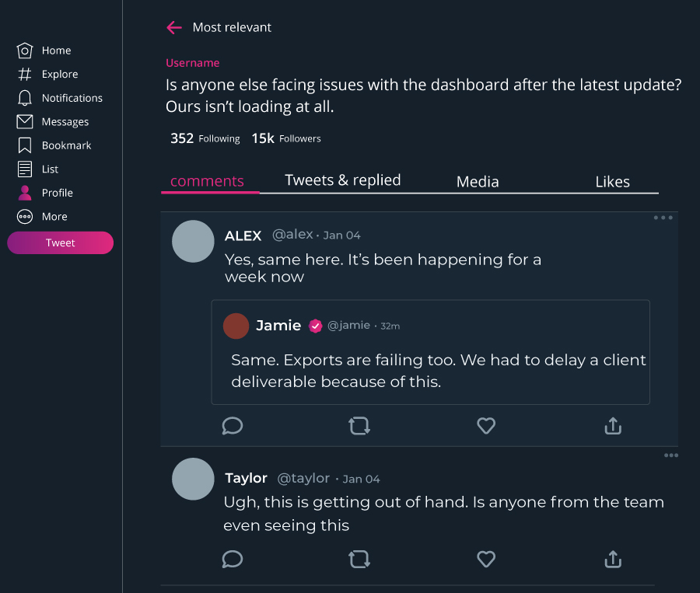
Task: Like Alex's comment
Action: [486, 426]
